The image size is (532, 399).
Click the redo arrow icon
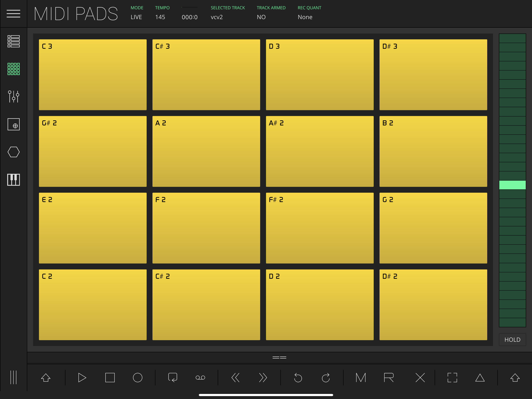coord(326,378)
